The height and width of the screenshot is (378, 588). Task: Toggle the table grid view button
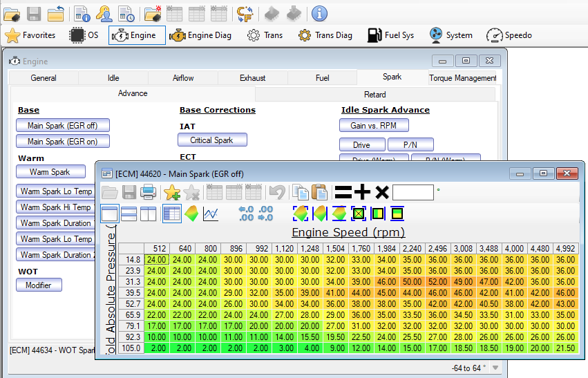coord(172,214)
